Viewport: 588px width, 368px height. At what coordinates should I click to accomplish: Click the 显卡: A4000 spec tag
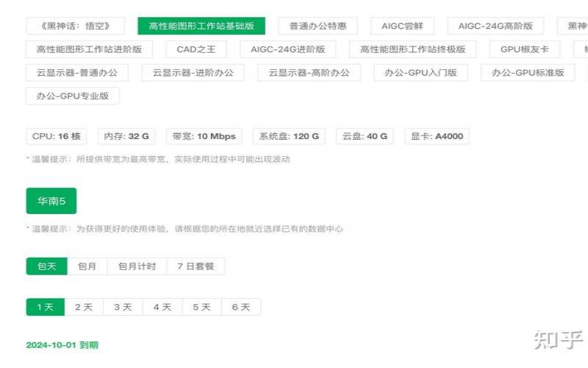click(437, 136)
